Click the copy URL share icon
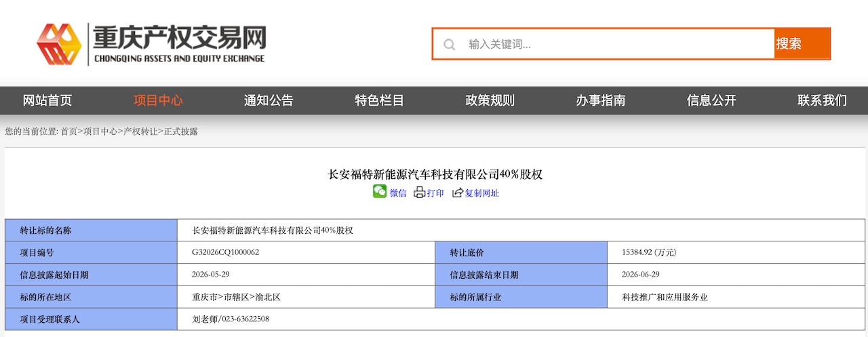 tap(458, 193)
